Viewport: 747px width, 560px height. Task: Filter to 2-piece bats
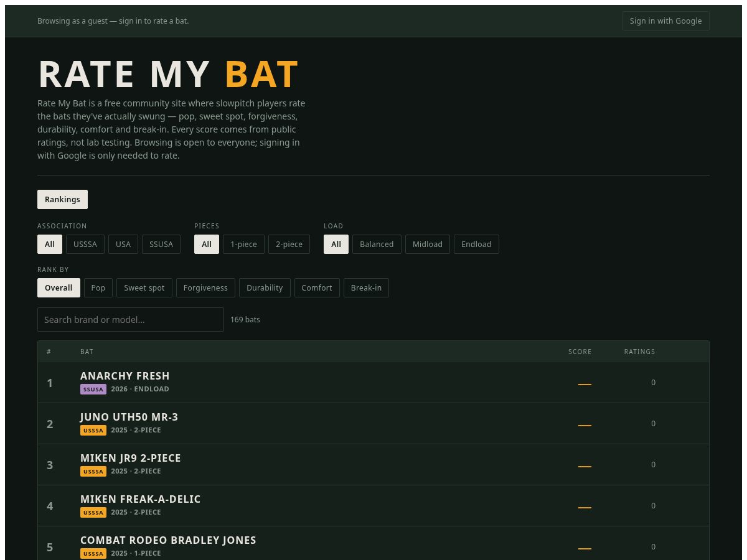point(289,244)
